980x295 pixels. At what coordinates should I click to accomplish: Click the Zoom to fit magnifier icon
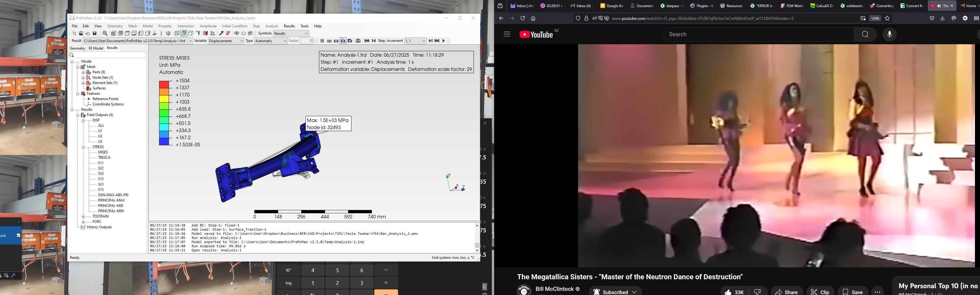[105, 33]
